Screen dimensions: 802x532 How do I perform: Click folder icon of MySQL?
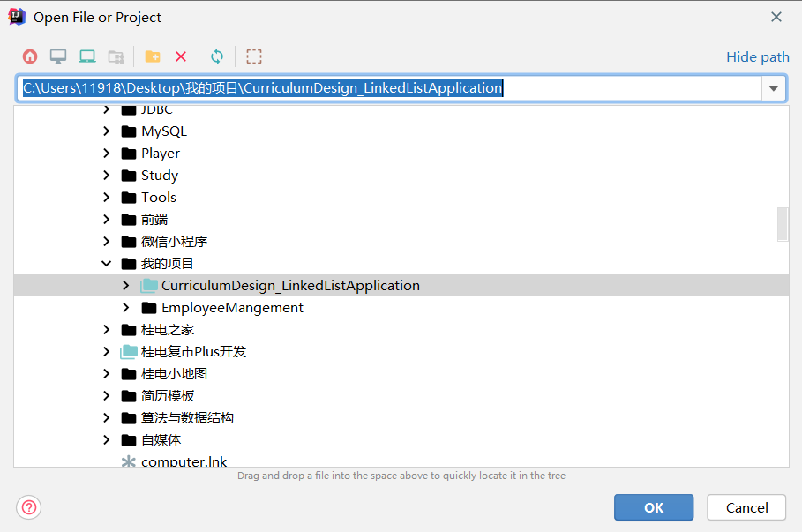[129, 131]
